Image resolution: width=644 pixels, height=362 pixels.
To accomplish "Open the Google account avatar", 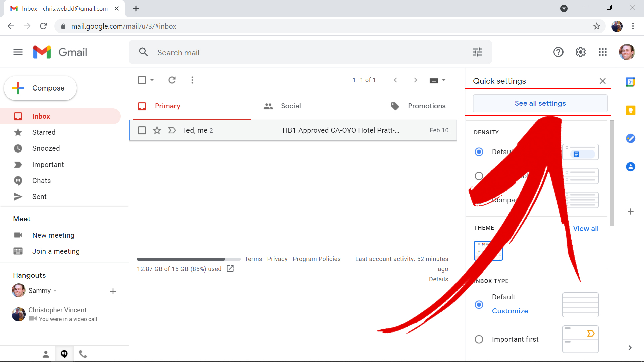I will pos(627,52).
